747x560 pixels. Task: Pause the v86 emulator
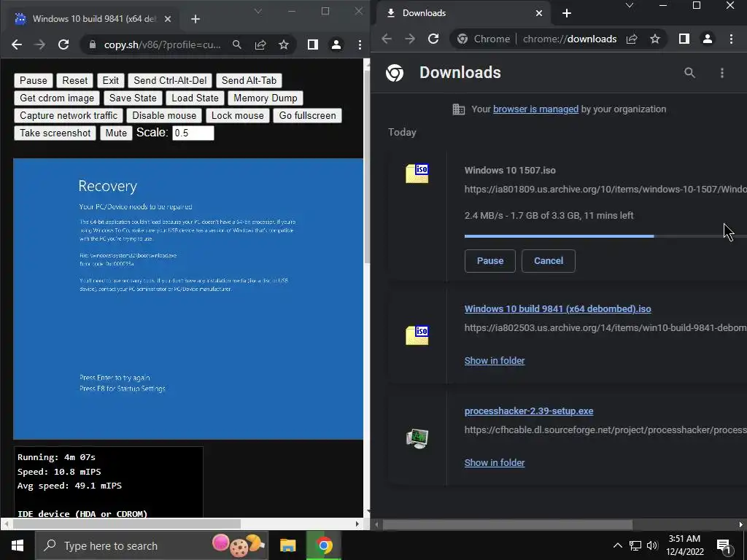[34, 80]
